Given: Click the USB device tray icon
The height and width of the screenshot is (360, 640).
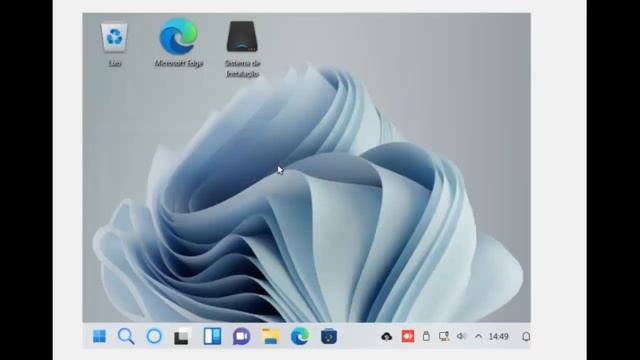Looking at the screenshot, I should coord(426,336).
